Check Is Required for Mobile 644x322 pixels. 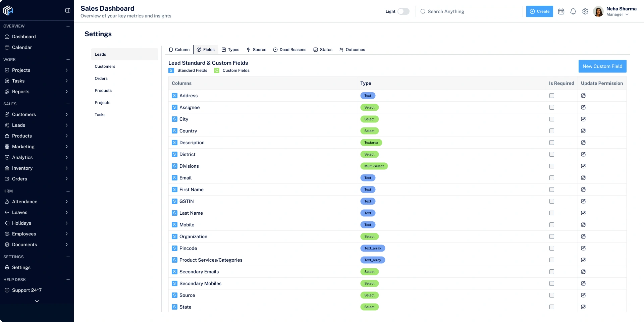click(552, 225)
